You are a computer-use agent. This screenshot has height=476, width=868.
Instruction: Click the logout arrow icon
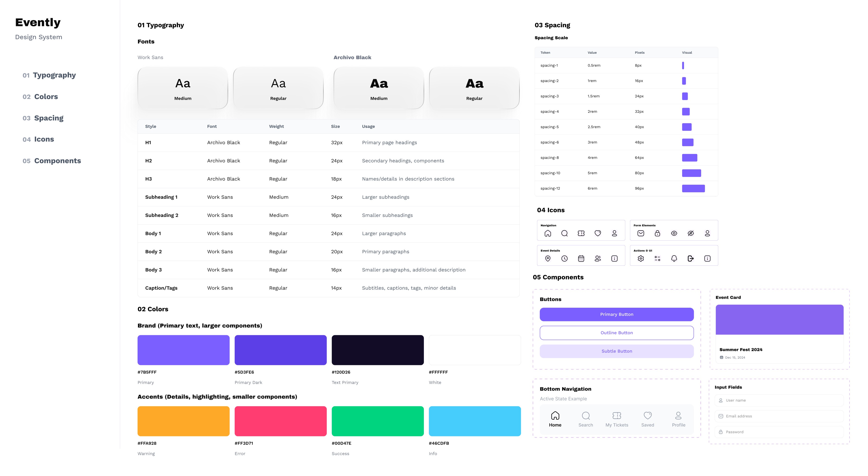[690, 258]
